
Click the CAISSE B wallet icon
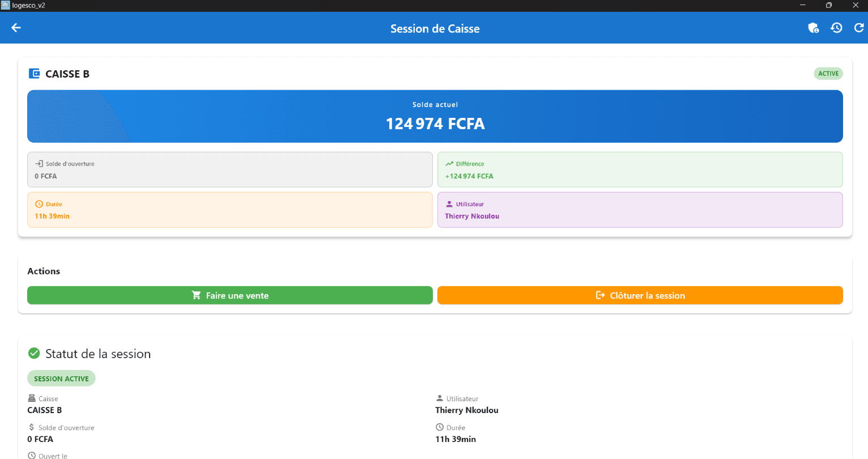[35, 74]
